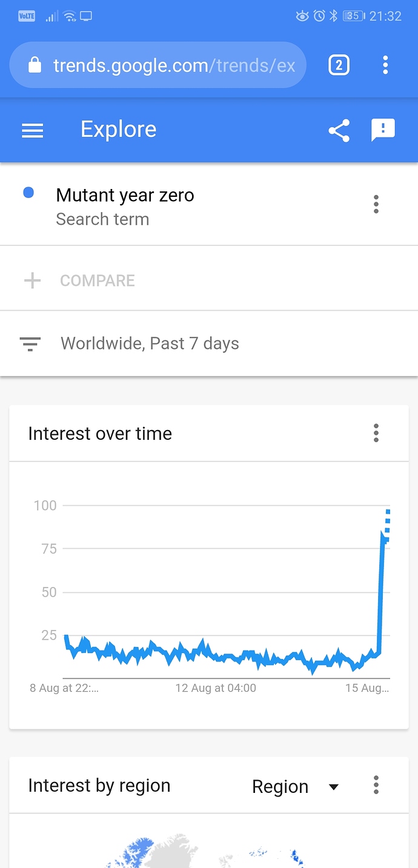Tap the blue color dot for search term

tap(28, 193)
